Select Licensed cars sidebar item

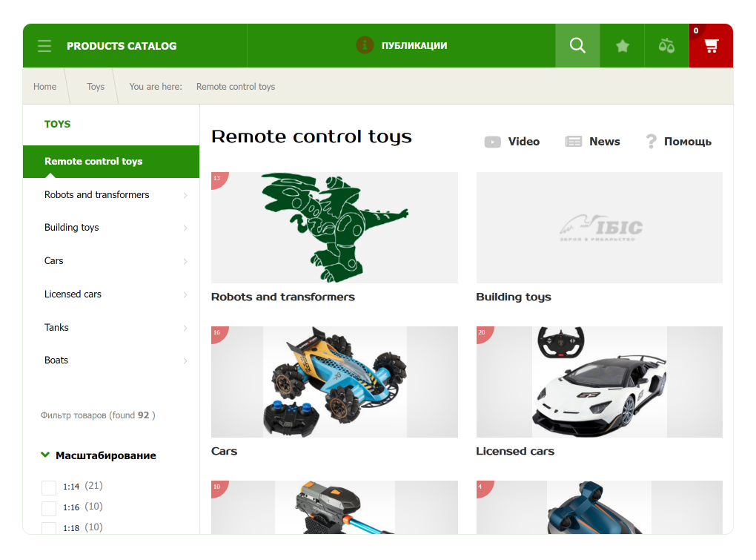pos(73,294)
